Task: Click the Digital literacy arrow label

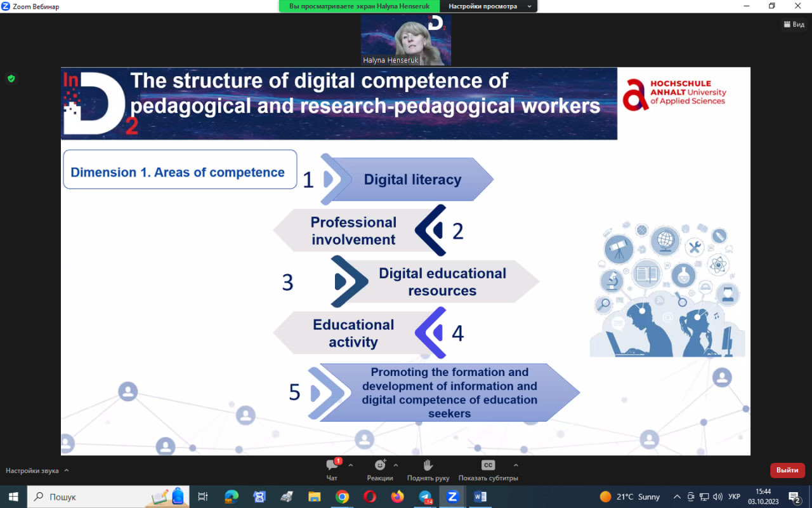Action: point(412,180)
